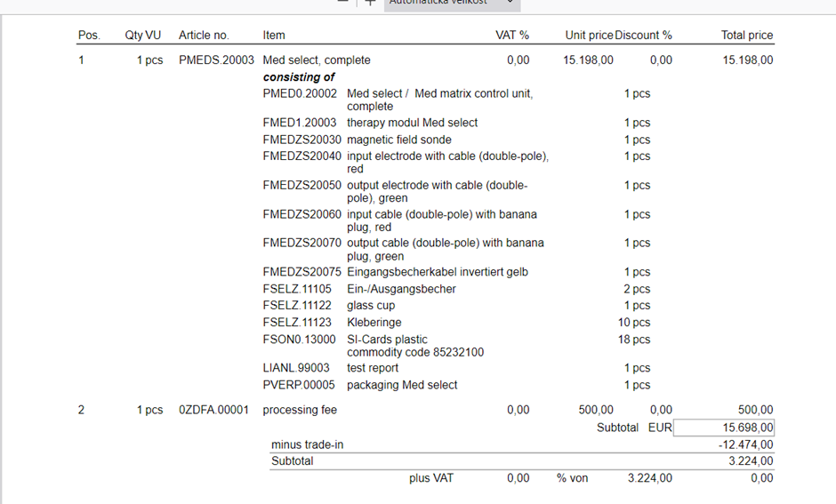Click the trade-in amount -12.474,00
This screenshot has width=836, height=504.
(745, 444)
